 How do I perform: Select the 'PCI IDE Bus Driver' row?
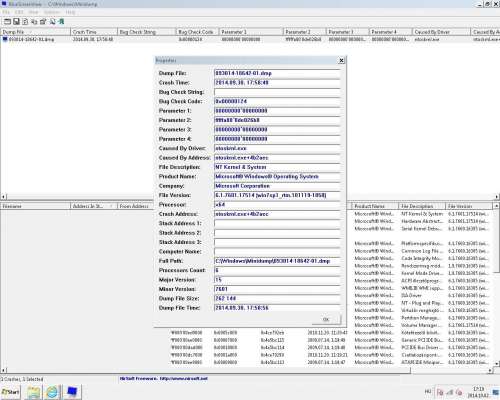pyautogui.click(x=422, y=347)
